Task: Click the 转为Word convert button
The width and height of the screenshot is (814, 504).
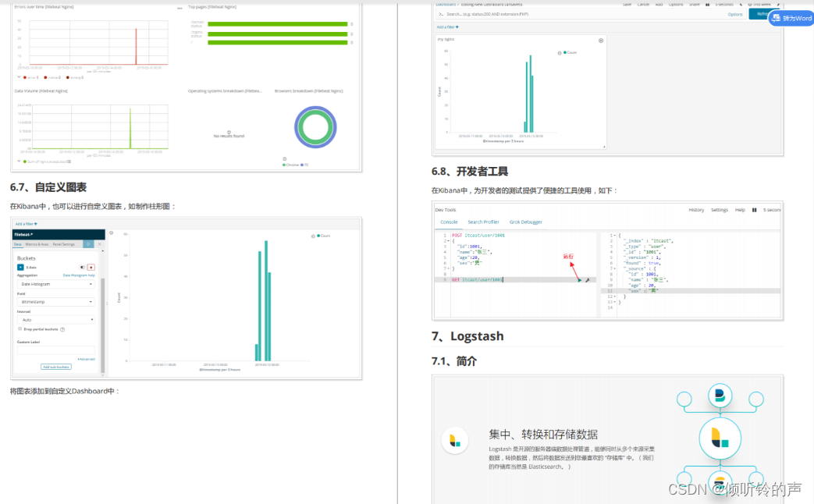Action: click(x=791, y=18)
